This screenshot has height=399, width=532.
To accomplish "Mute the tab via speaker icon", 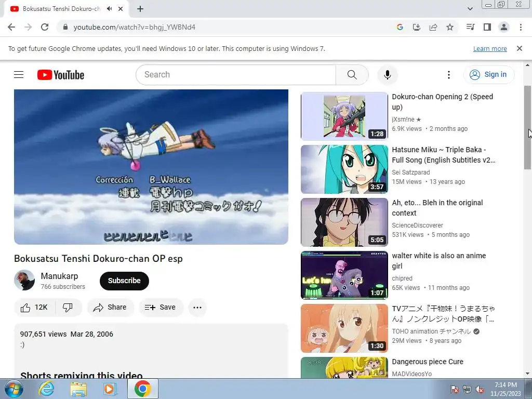I will pyautogui.click(x=109, y=9).
